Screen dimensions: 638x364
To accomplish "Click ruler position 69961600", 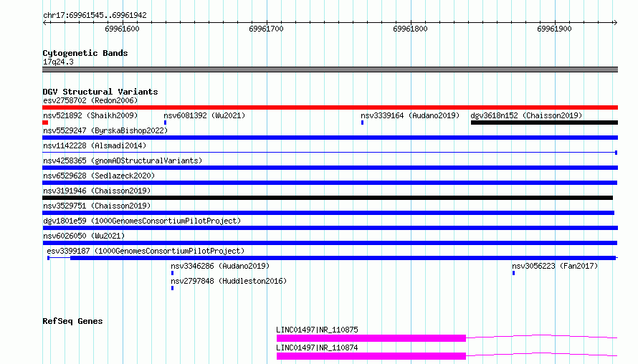I will 122,29.
